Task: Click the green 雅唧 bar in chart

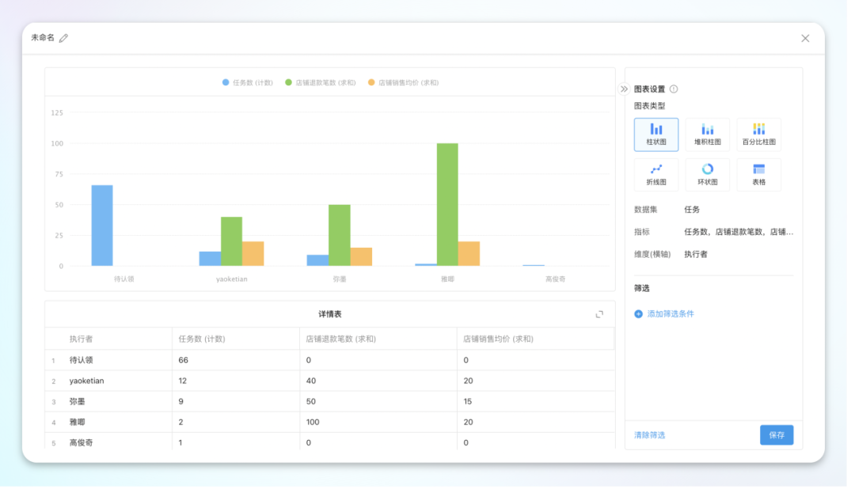Action: point(447,204)
